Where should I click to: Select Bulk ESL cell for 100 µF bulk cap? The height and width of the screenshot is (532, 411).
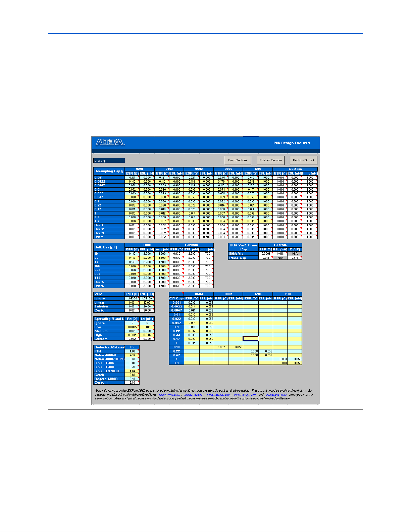coord(147,266)
